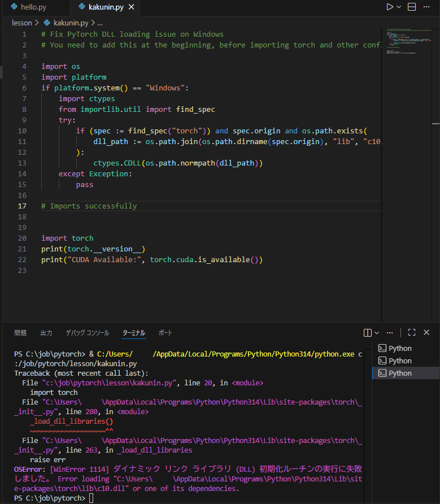Select the first Python terminal in list
This screenshot has height=504, width=440.
pyautogui.click(x=406, y=349)
